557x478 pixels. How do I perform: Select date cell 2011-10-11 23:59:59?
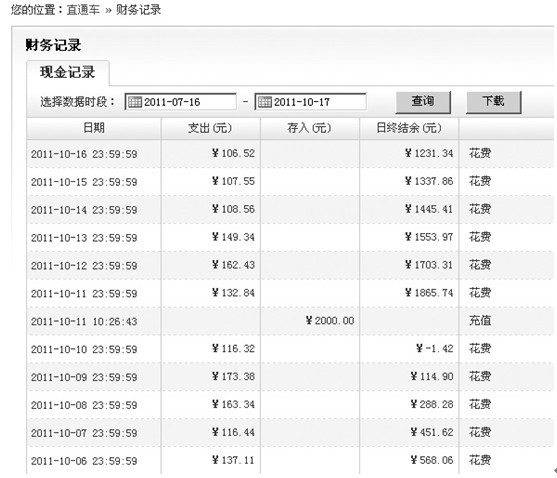click(x=84, y=294)
